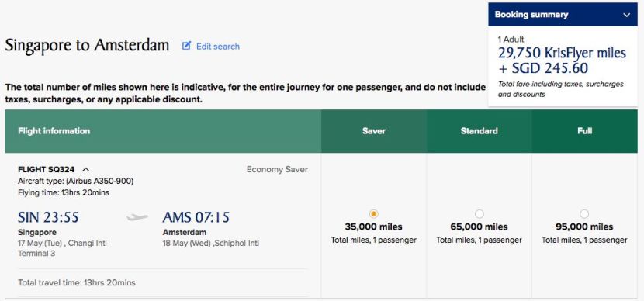The image size is (644, 301).
Task: Click the AMS 07:15 arrival time
Action: tap(196, 216)
